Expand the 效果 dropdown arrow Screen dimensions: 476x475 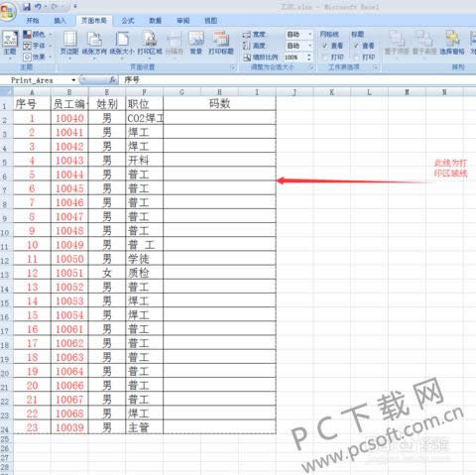[x=51, y=57]
